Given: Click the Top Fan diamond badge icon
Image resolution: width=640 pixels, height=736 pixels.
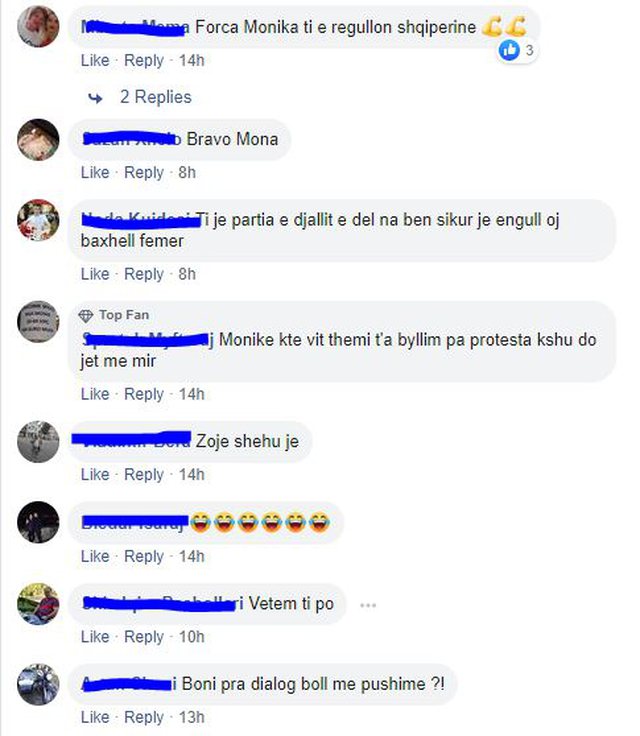Looking at the screenshot, I should coord(85,316).
